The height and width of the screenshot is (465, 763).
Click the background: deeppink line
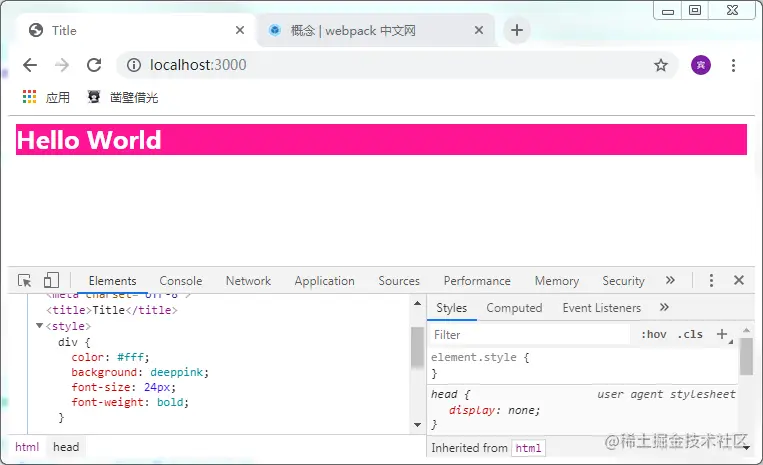tap(140, 373)
